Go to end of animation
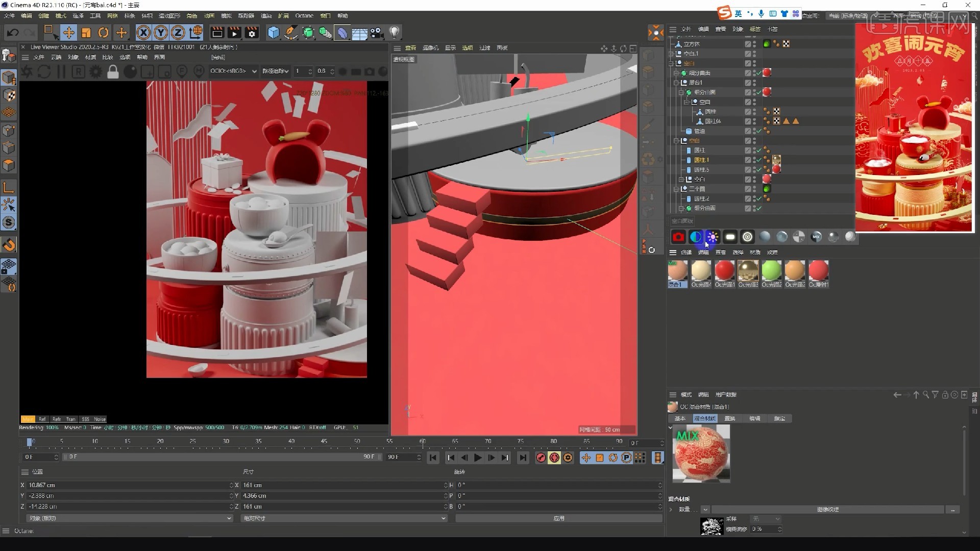This screenshot has width=980, height=551. (523, 458)
